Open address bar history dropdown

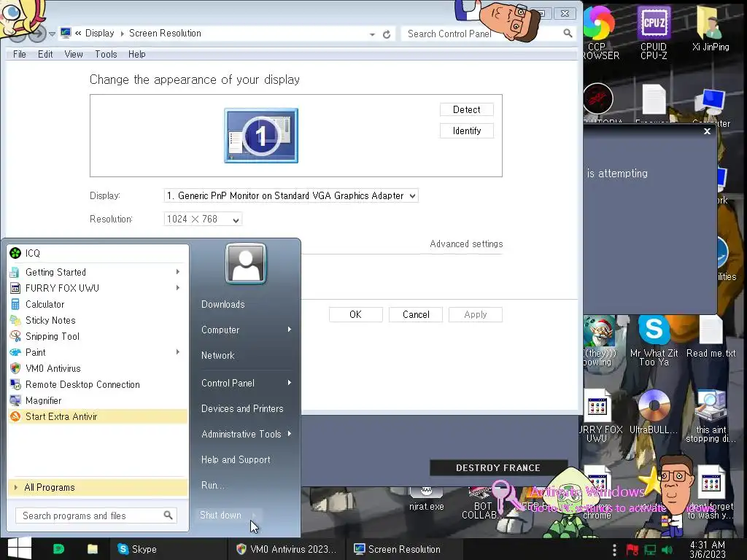[x=372, y=34]
